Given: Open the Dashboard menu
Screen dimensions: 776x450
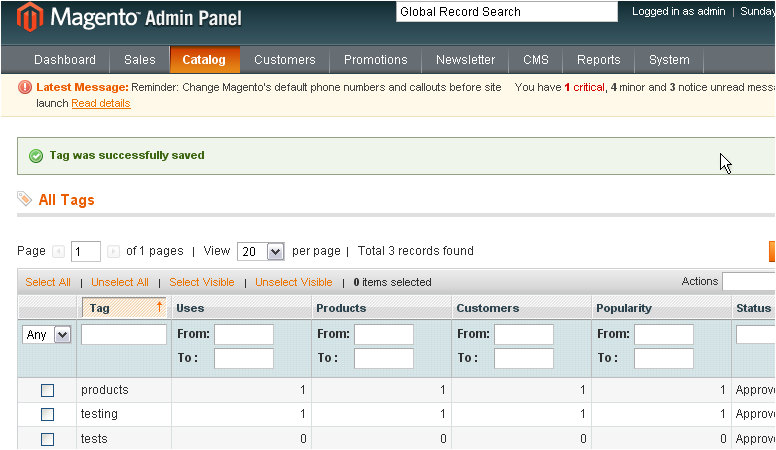Looking at the screenshot, I should click(x=65, y=60).
